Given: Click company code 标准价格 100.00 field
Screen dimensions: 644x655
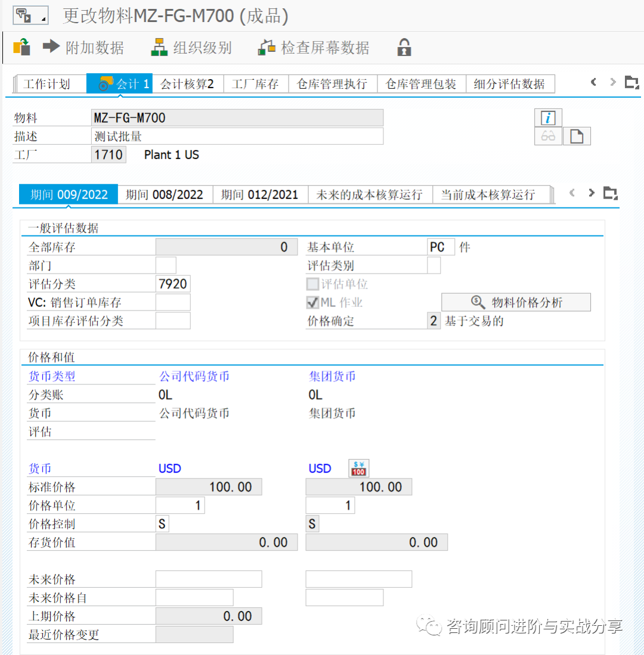Looking at the screenshot, I should [209, 487].
